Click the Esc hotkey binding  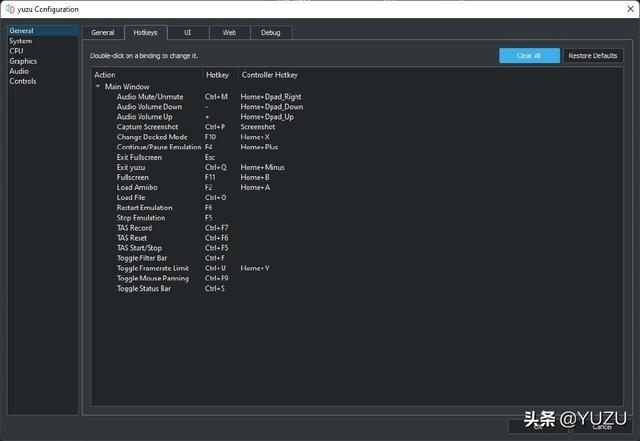pos(210,157)
